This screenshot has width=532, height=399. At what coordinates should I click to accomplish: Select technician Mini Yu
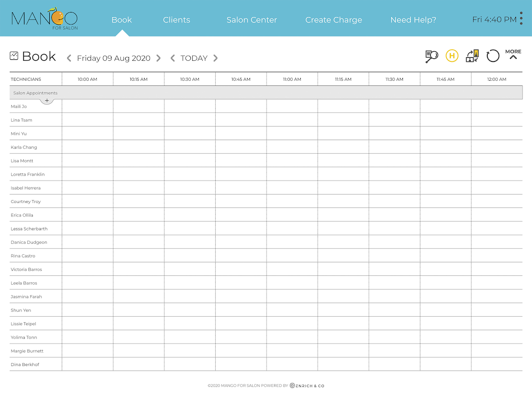click(18, 134)
